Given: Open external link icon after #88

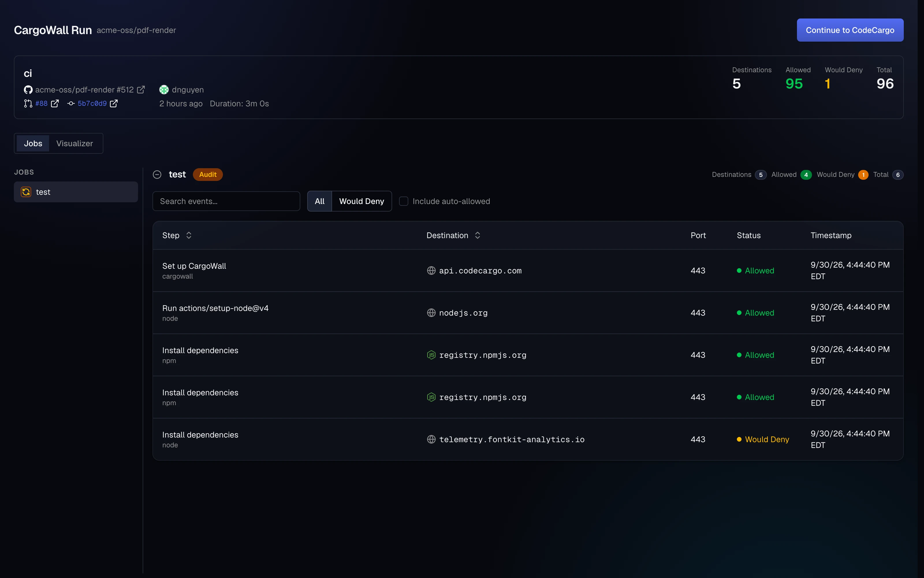Looking at the screenshot, I should (55, 103).
